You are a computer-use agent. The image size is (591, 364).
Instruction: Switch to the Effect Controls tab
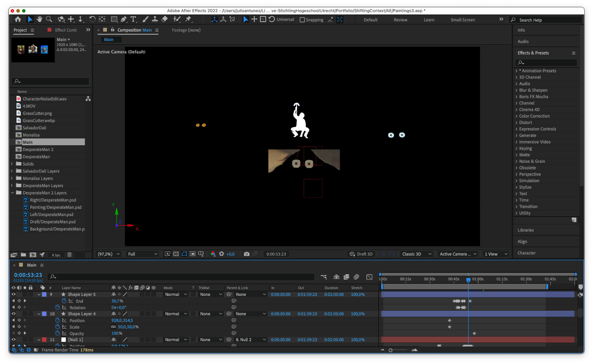point(66,30)
